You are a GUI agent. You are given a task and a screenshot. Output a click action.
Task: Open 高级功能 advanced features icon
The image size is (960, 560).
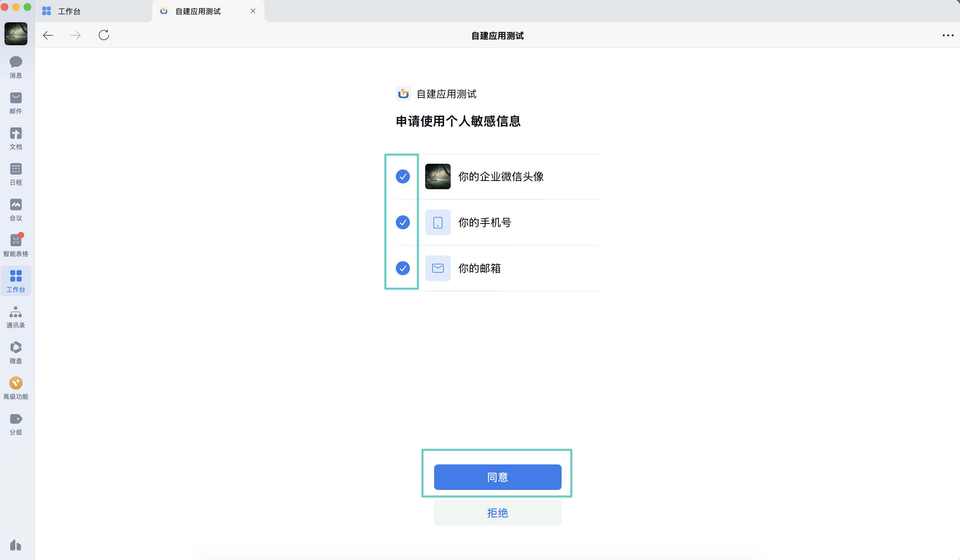pos(16,388)
